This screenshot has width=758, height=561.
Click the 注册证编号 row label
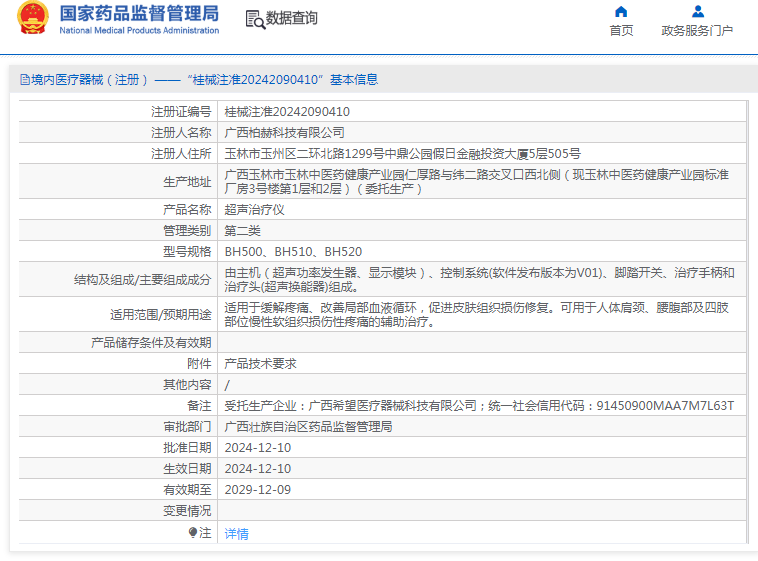click(x=181, y=112)
